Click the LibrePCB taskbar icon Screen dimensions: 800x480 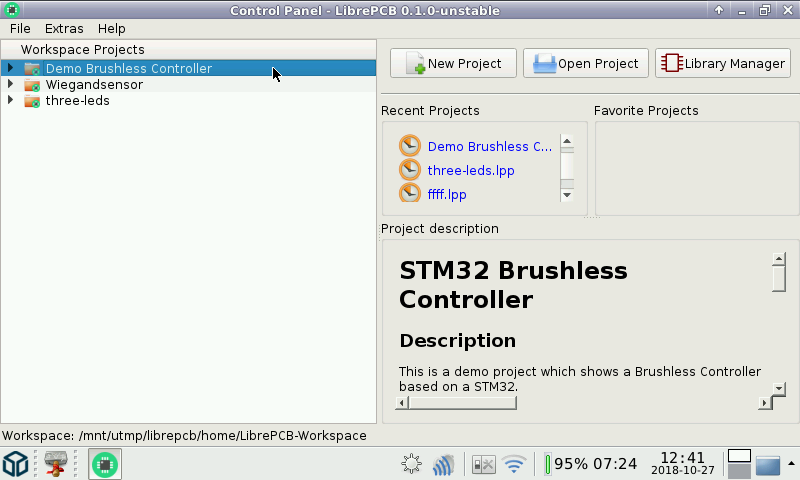click(105, 464)
